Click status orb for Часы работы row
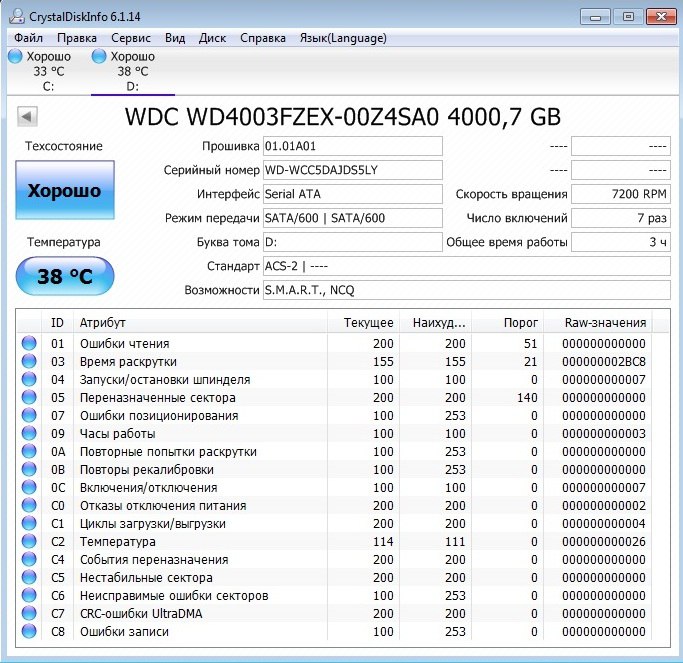683x663 pixels. point(28,434)
